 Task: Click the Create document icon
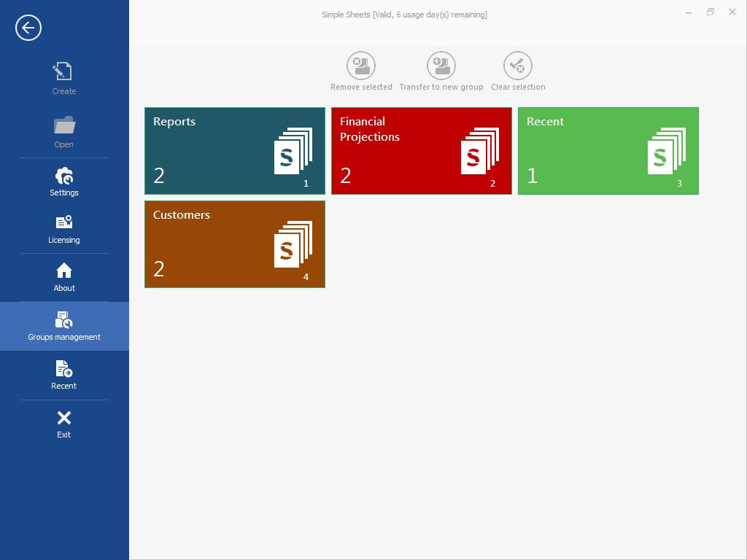[63, 71]
